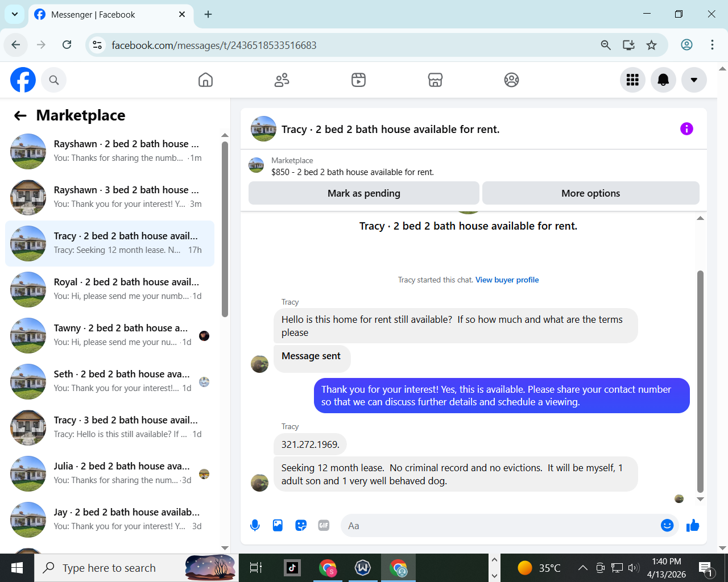The height and width of the screenshot is (582, 728).
Task: Click the chat messages scrollbar
Action: click(x=700, y=381)
